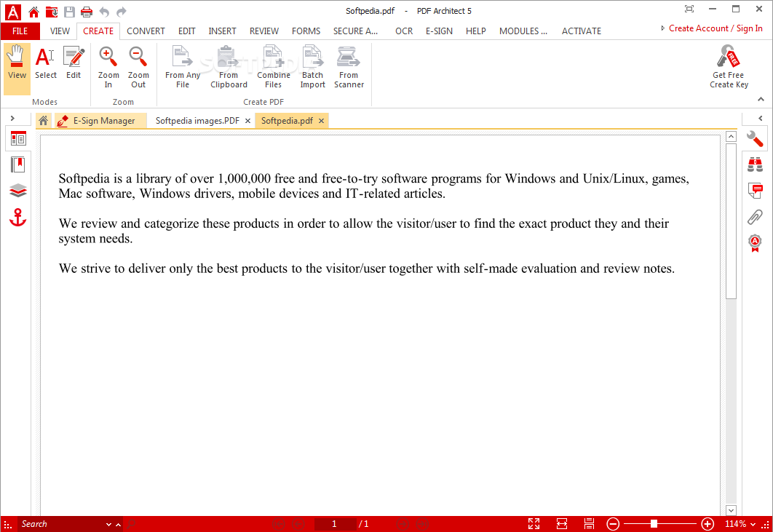Open the Search options dropdown arrow
This screenshot has width=773, height=532.
[108, 524]
